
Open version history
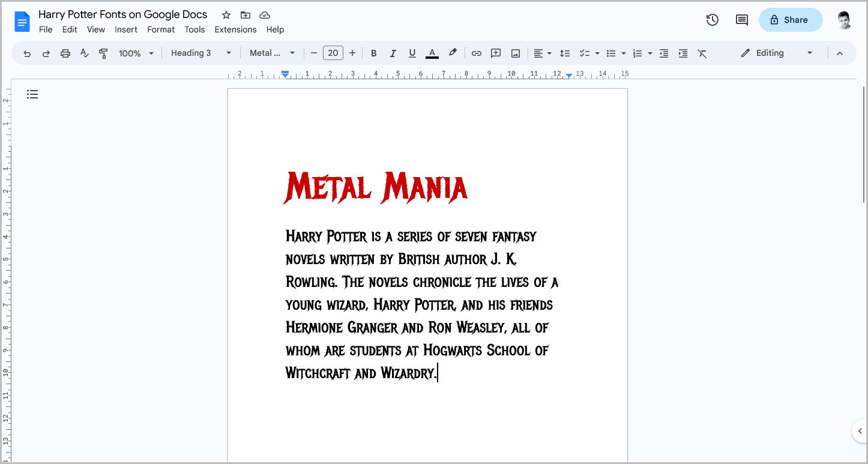[x=712, y=19]
